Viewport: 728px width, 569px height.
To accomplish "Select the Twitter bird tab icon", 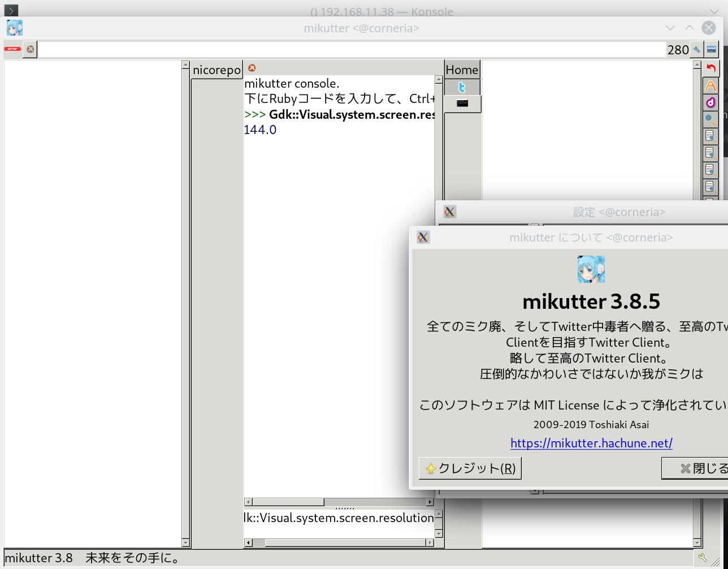I will [x=462, y=88].
